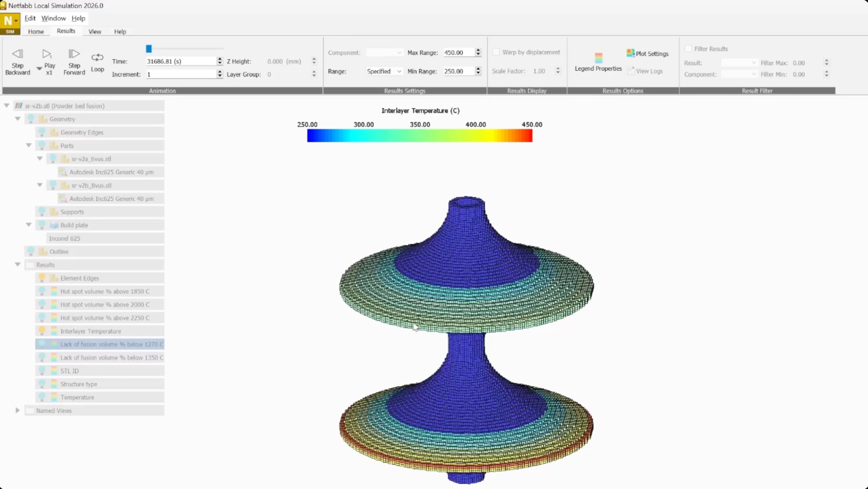Open the Edit menu
Screen dimensions: 868x489
tap(30, 18)
